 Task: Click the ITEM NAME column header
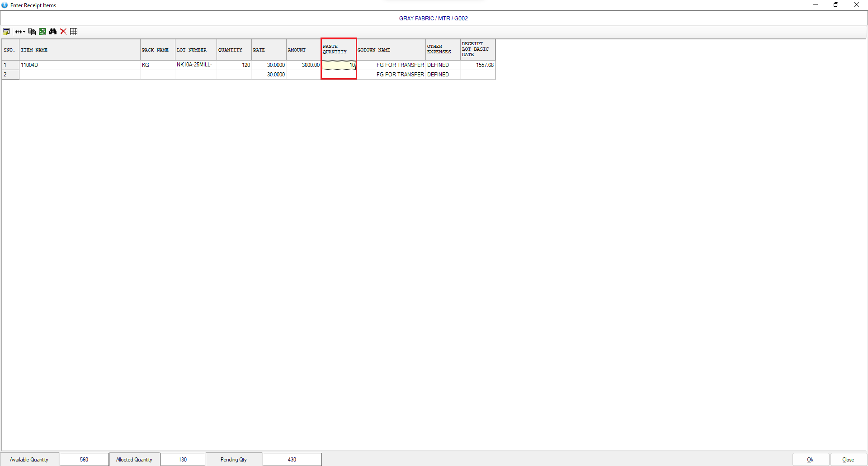point(80,50)
